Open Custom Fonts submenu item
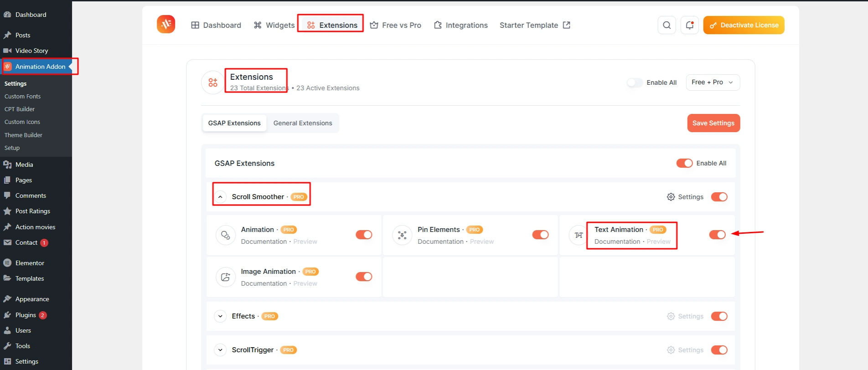This screenshot has width=868, height=370. point(22,96)
